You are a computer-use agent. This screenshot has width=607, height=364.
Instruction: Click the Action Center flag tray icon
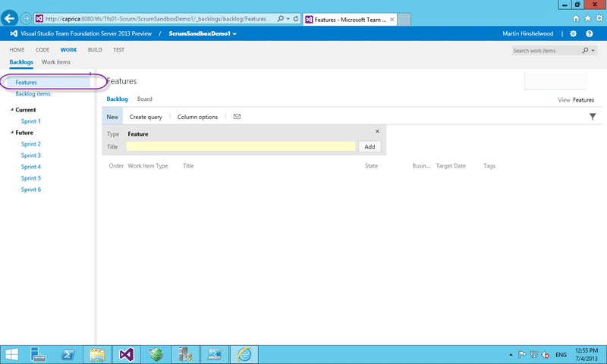pos(522,354)
